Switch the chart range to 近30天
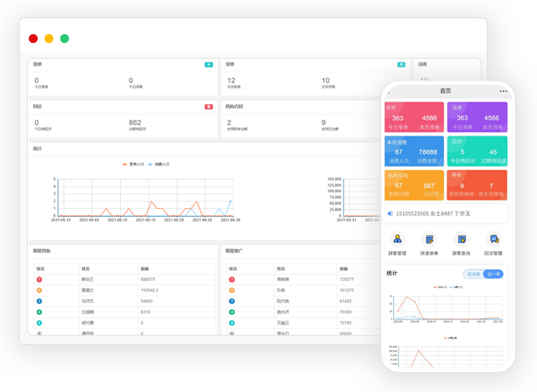 pyautogui.click(x=474, y=274)
